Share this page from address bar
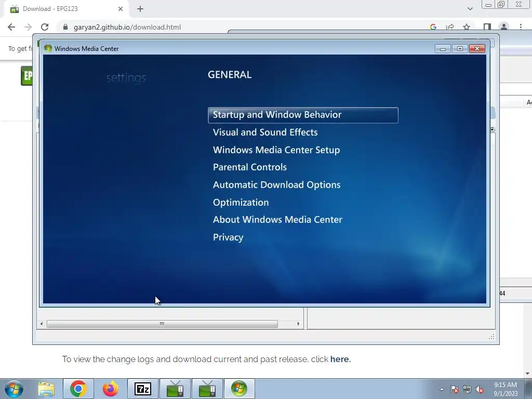 (x=450, y=27)
